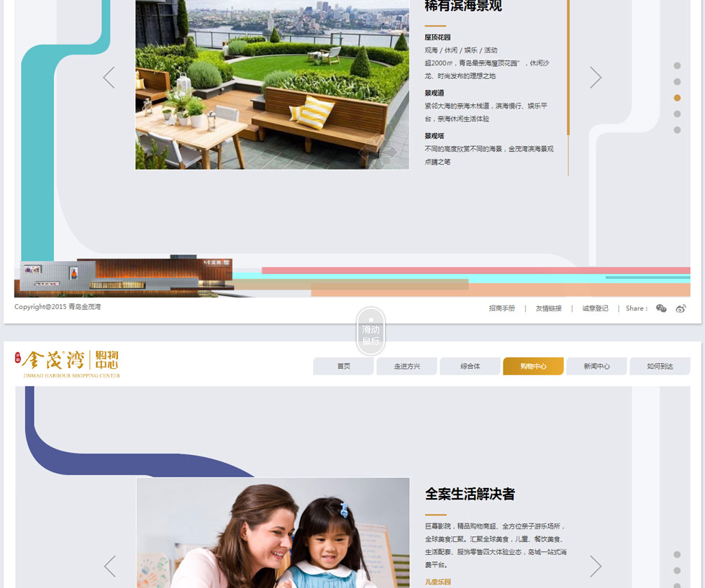Go to previous slide of rooftop garden photo

click(109, 78)
